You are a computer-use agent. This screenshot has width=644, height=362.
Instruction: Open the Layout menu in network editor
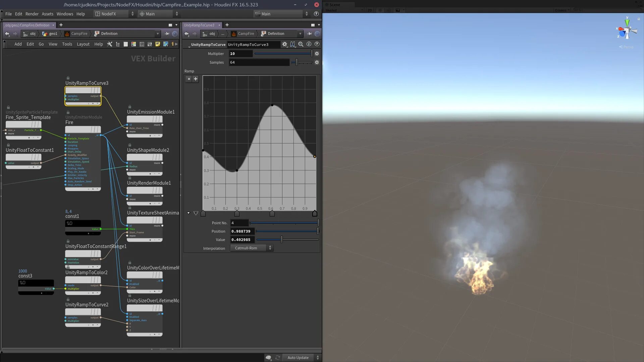click(83, 44)
